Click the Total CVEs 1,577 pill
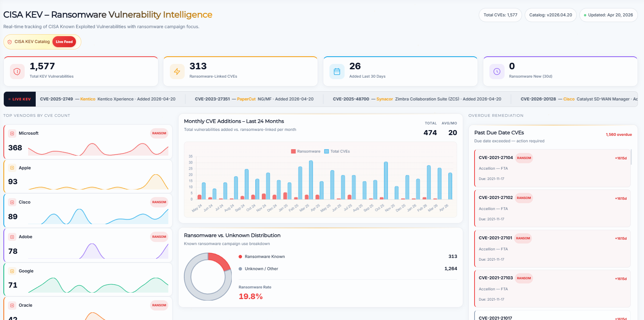644x320 pixels. [x=500, y=15]
